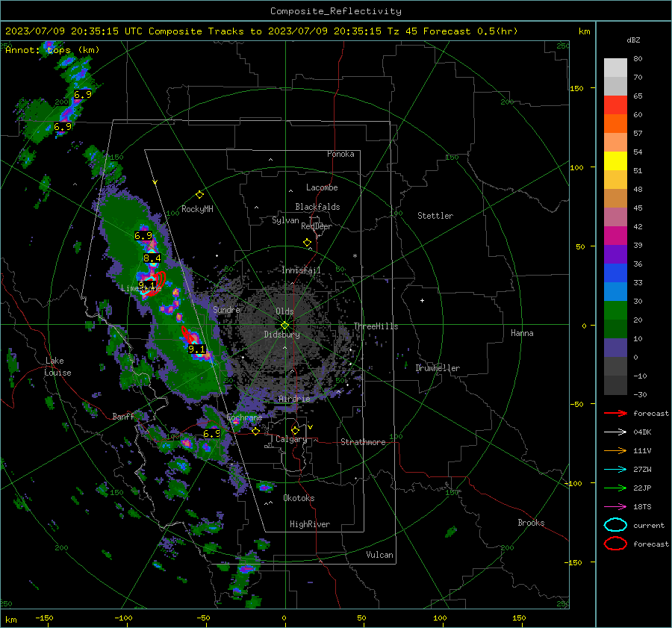Click the Stettler town label
The height and width of the screenshot is (628, 672).
pyautogui.click(x=435, y=216)
